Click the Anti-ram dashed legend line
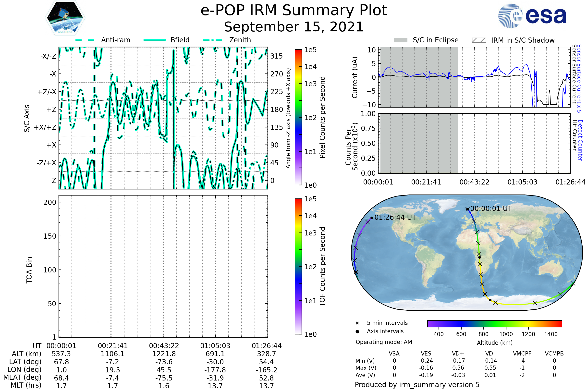 [85, 40]
